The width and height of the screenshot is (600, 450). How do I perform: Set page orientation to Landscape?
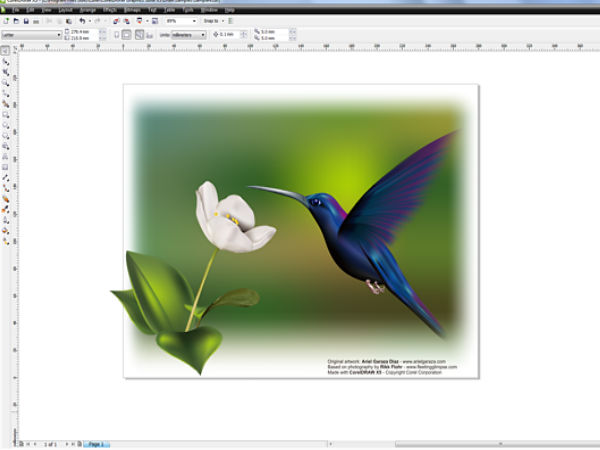(127, 35)
